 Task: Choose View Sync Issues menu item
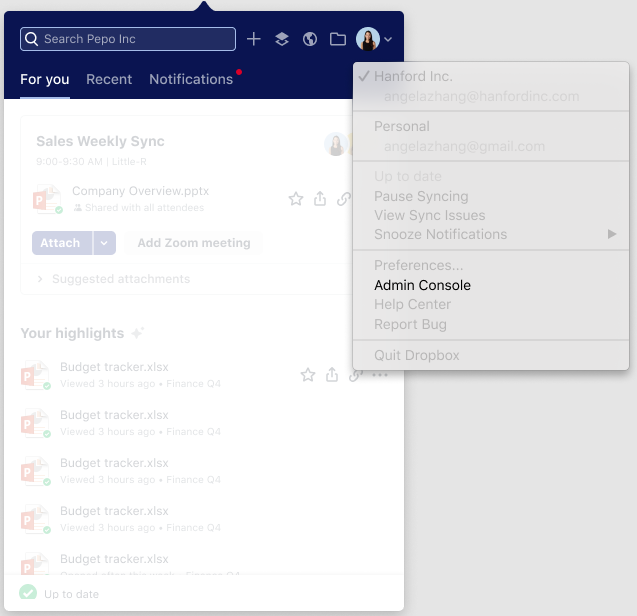[429, 215]
